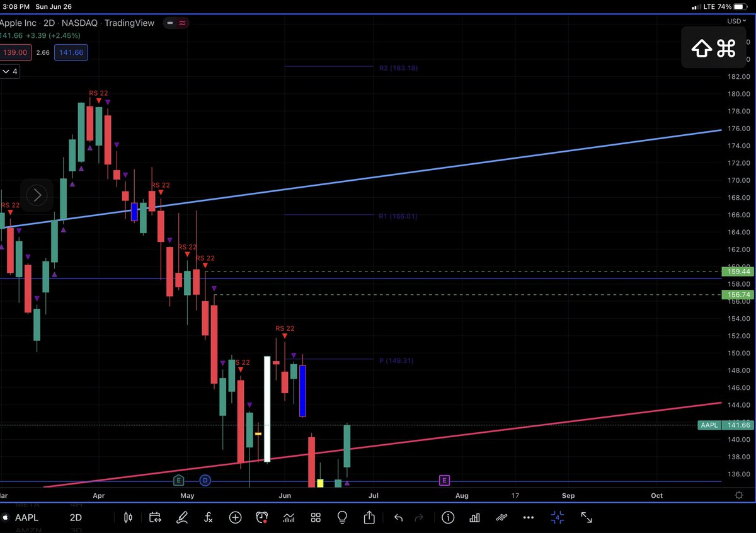Click the 156.74 green price label
756x533 pixels.
point(737,294)
